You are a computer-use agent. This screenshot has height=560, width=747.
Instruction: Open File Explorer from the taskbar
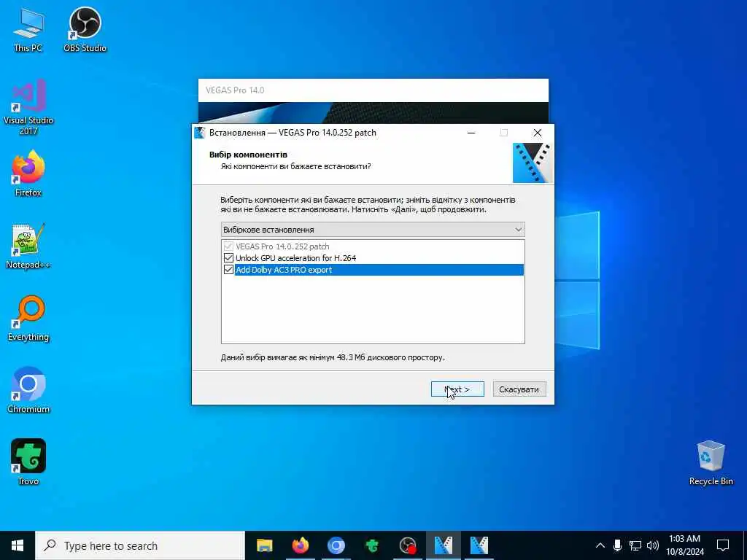[x=264, y=545]
